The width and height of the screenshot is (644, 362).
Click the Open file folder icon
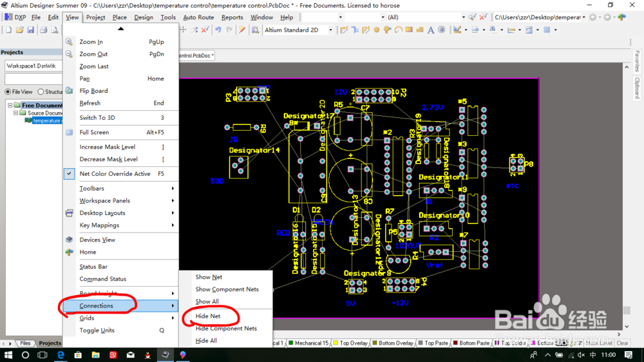click(20, 30)
